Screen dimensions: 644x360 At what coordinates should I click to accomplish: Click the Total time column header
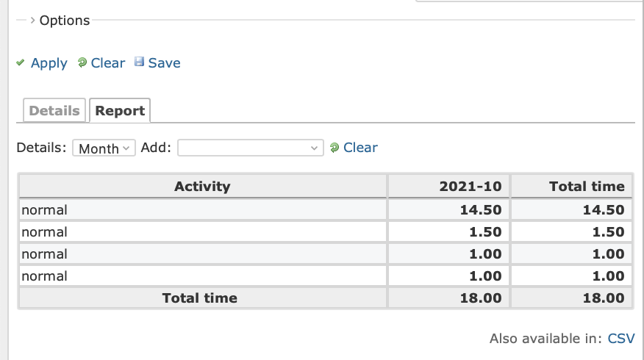click(x=572, y=187)
